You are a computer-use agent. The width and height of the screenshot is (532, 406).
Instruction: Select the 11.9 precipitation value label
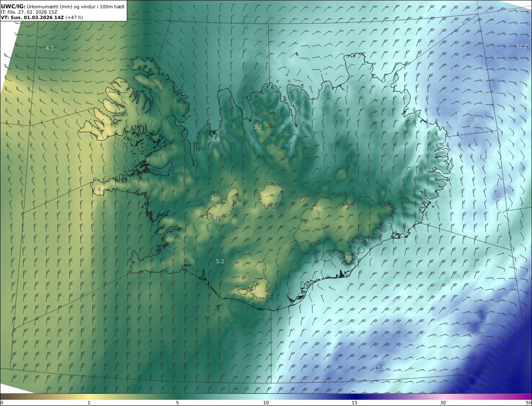pos(471,118)
